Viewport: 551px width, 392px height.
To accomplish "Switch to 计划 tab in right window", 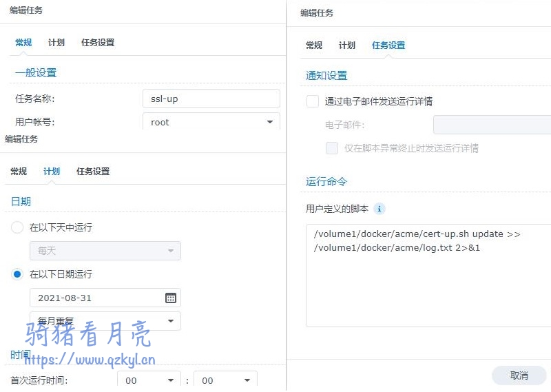I will (x=347, y=45).
